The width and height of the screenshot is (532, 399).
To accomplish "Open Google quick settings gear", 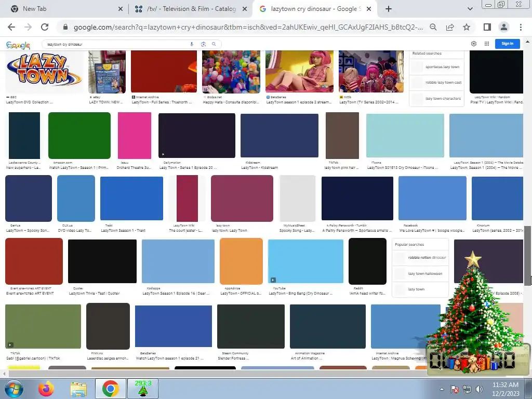I will [474, 44].
